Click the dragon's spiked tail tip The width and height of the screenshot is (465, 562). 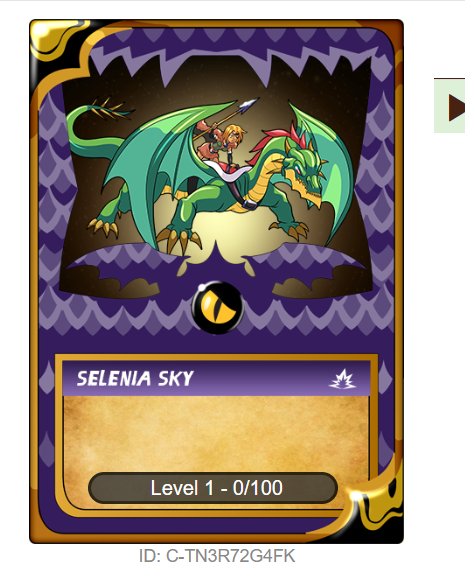click(108, 109)
